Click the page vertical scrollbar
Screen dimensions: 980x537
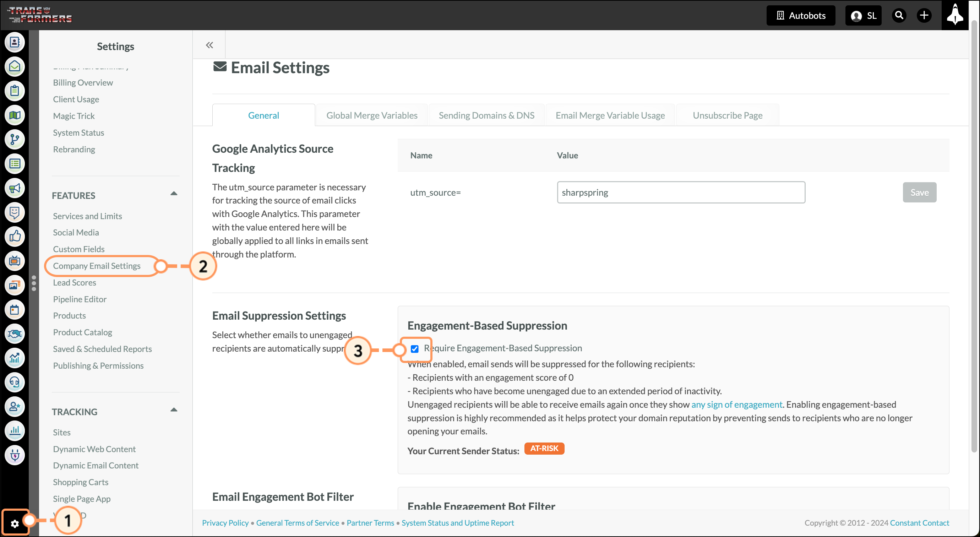pyautogui.click(x=974, y=236)
